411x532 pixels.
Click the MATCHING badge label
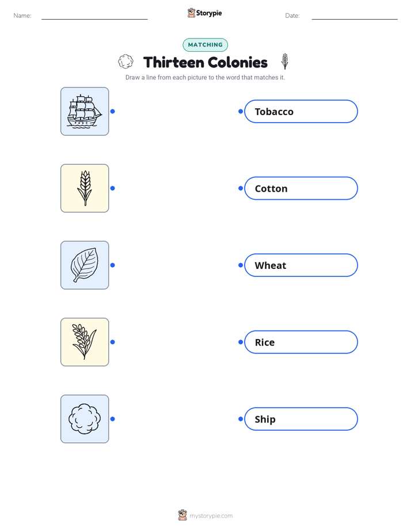point(205,45)
